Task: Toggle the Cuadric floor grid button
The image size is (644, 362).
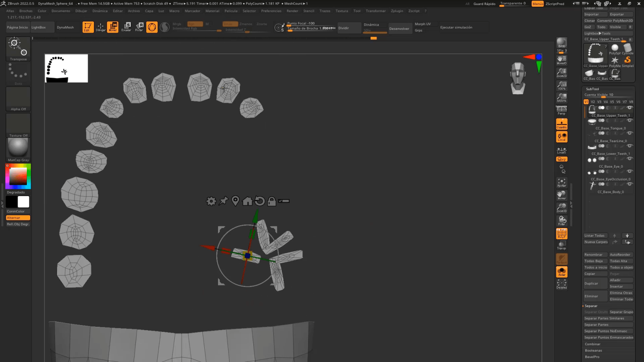Action: click(x=561, y=124)
